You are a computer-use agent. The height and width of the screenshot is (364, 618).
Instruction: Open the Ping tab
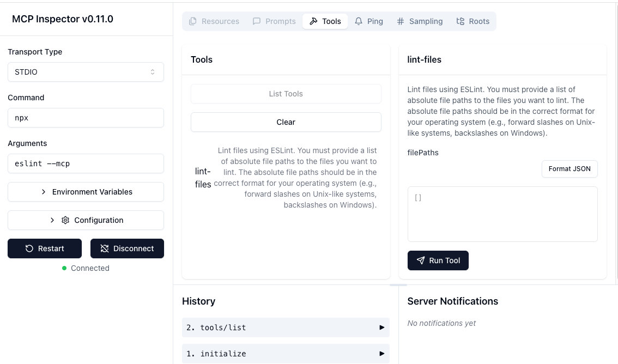tap(369, 21)
